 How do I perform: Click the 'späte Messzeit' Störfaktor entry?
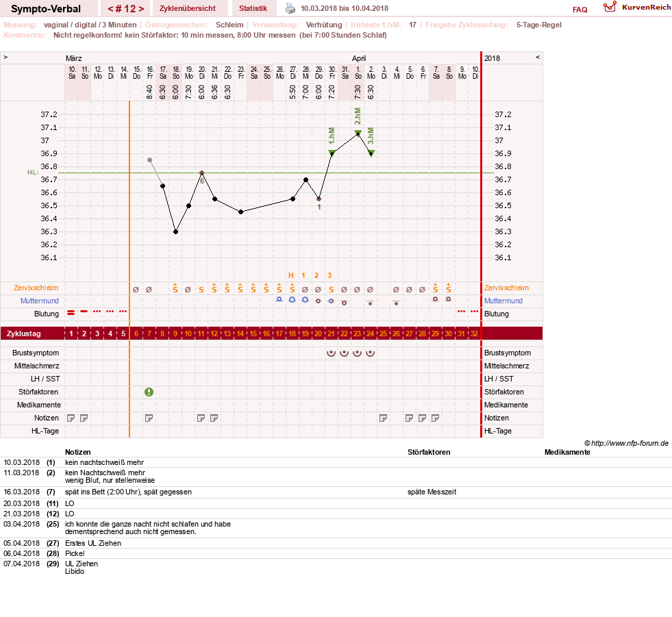(x=432, y=492)
